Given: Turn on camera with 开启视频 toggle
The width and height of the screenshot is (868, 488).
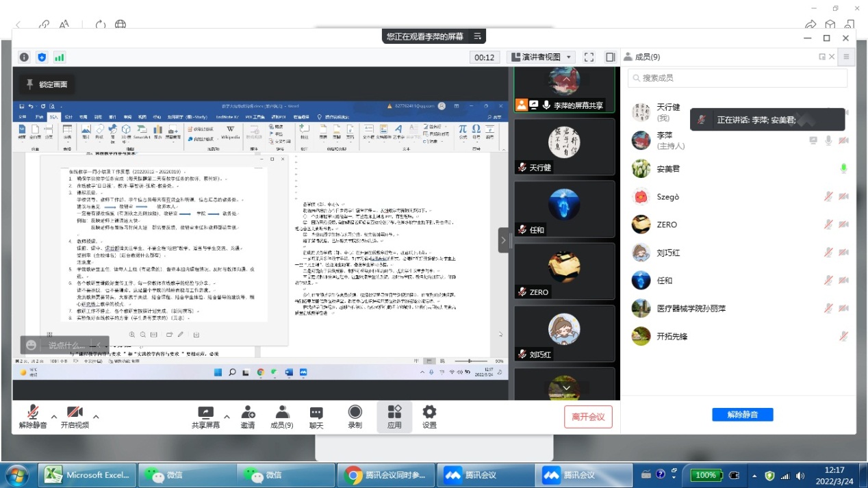Looking at the screenshot, I should coord(75,413).
